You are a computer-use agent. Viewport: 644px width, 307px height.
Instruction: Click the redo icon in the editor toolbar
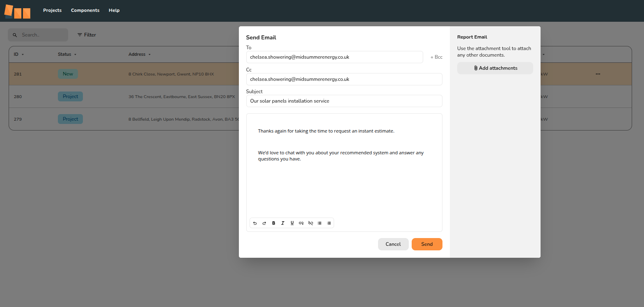click(264, 223)
